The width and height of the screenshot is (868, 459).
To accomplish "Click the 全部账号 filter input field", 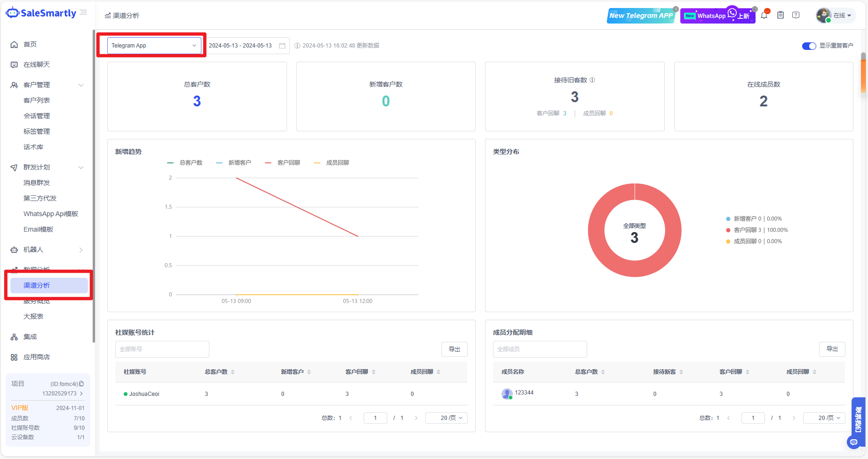I will pos(162,349).
